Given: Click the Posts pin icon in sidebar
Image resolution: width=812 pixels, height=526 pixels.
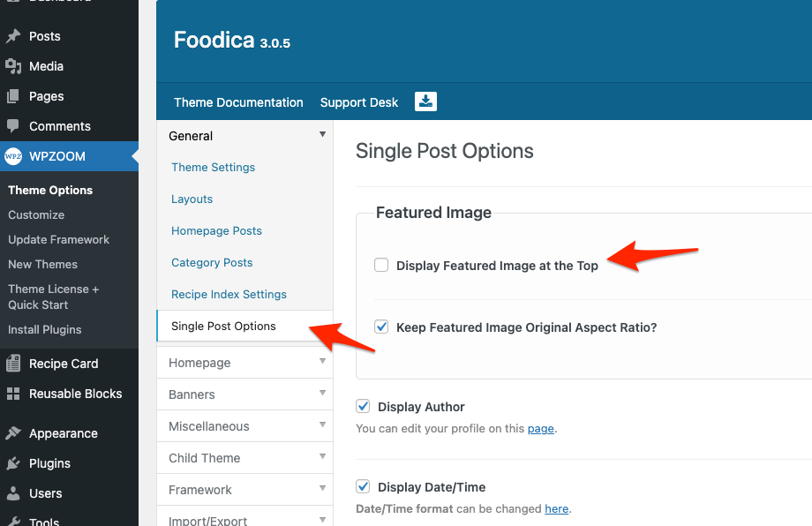Looking at the screenshot, I should coord(13,36).
